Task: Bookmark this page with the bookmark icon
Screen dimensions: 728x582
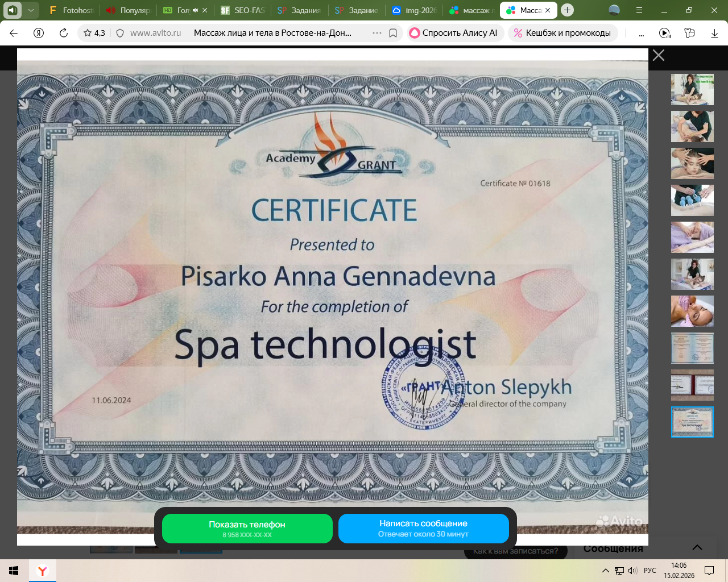Action: 393,33
